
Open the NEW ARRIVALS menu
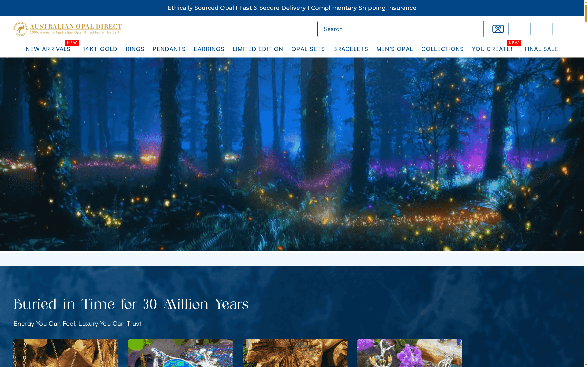[48, 49]
